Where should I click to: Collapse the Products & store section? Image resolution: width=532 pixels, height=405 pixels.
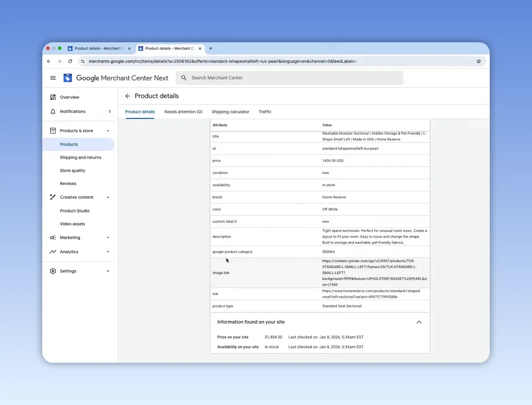(108, 131)
